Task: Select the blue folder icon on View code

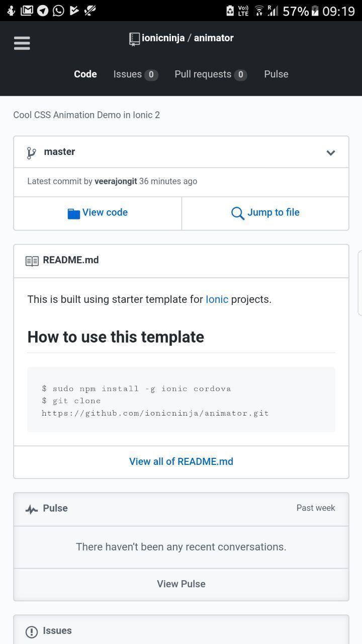Action: click(73, 213)
